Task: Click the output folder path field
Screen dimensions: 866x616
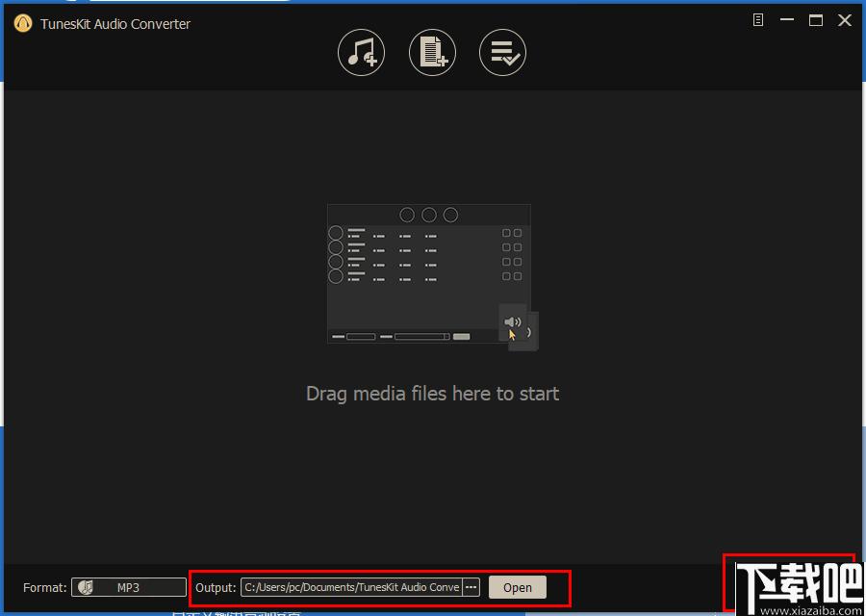Action: coord(351,587)
